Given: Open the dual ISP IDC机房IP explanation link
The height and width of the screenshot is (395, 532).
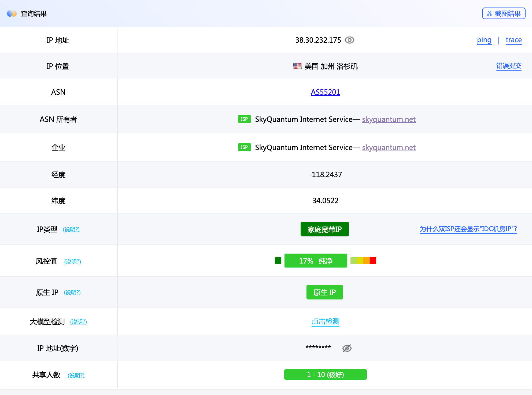Looking at the screenshot, I should pyautogui.click(x=468, y=229).
